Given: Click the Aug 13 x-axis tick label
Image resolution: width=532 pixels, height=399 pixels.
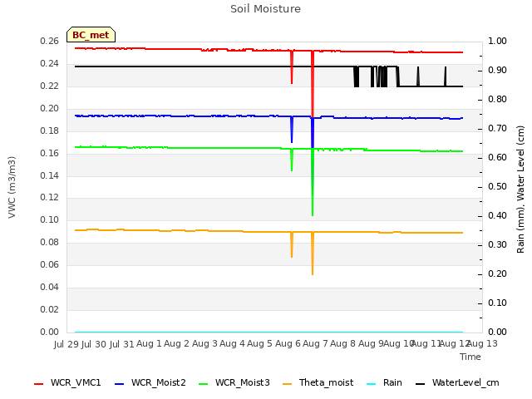Looking at the screenshot, I should coord(483,343).
